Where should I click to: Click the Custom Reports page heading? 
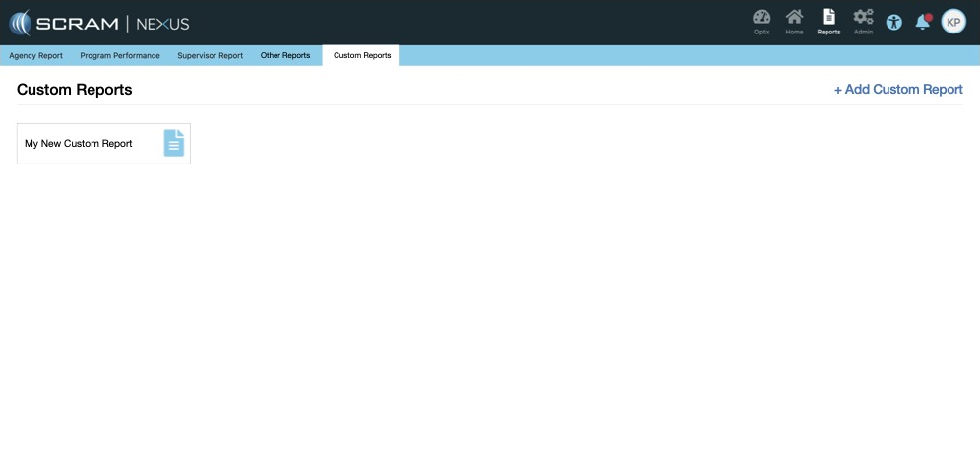tap(75, 90)
